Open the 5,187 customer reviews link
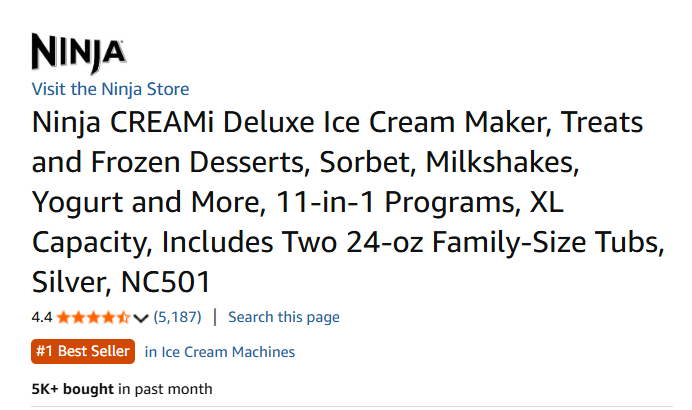 (x=177, y=317)
